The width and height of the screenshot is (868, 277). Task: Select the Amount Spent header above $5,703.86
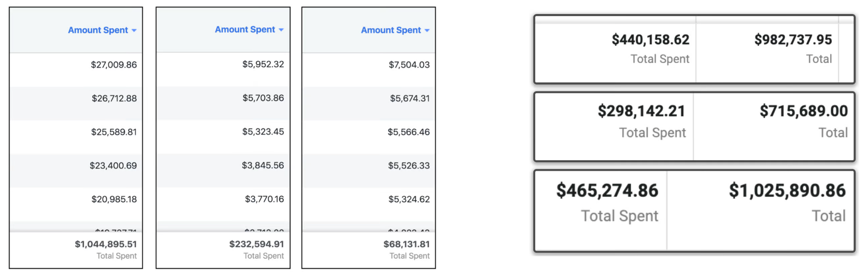[x=245, y=29]
